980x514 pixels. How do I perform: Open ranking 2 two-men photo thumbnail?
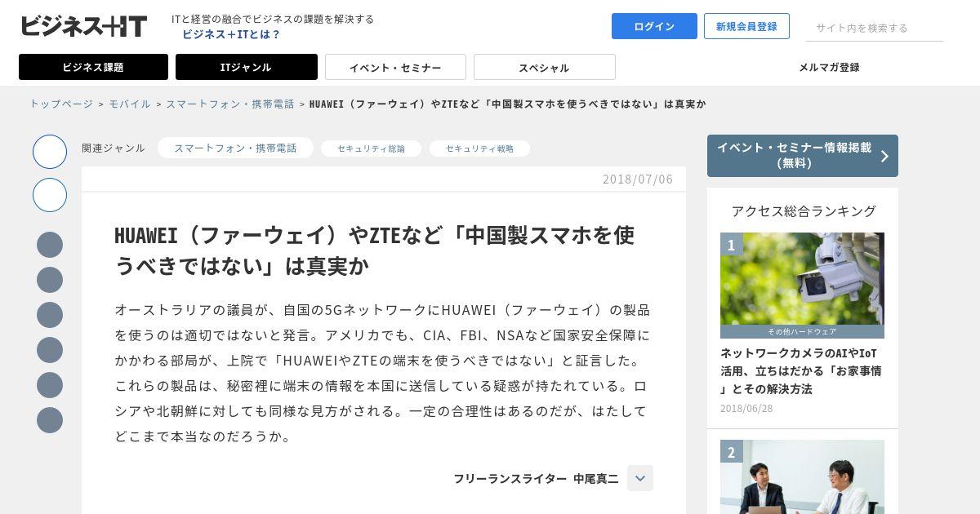click(x=802, y=476)
